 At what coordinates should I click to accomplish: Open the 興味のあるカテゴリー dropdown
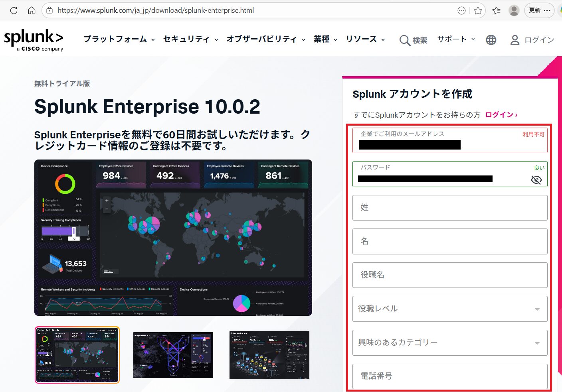450,343
